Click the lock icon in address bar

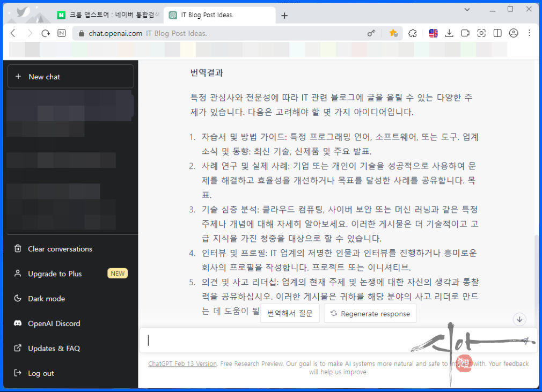(x=82, y=33)
